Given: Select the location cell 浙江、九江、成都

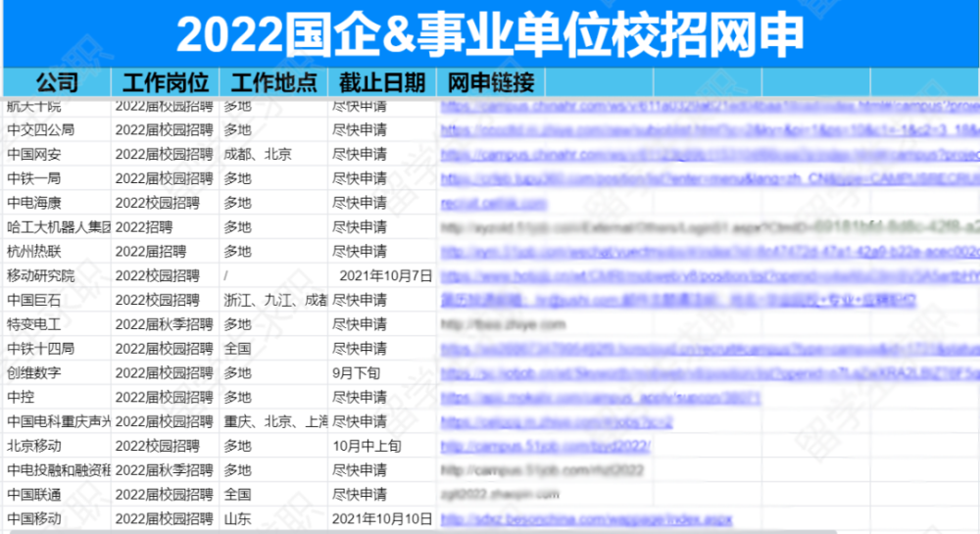Looking at the screenshot, I should click(x=275, y=301).
